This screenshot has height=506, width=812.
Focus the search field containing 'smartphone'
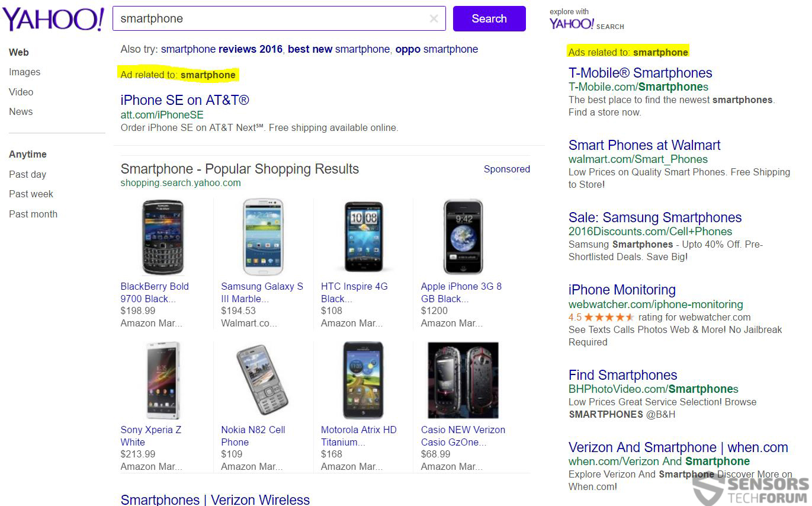[x=279, y=18]
